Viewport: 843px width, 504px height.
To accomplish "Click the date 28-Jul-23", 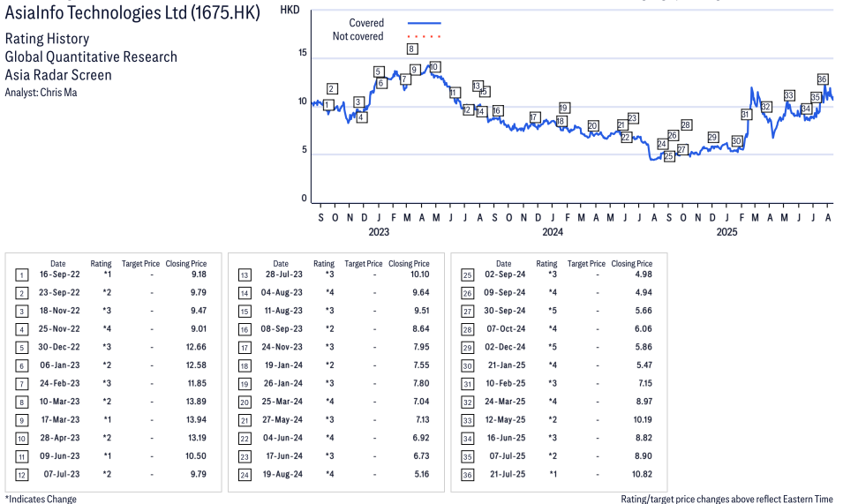I will click(284, 274).
